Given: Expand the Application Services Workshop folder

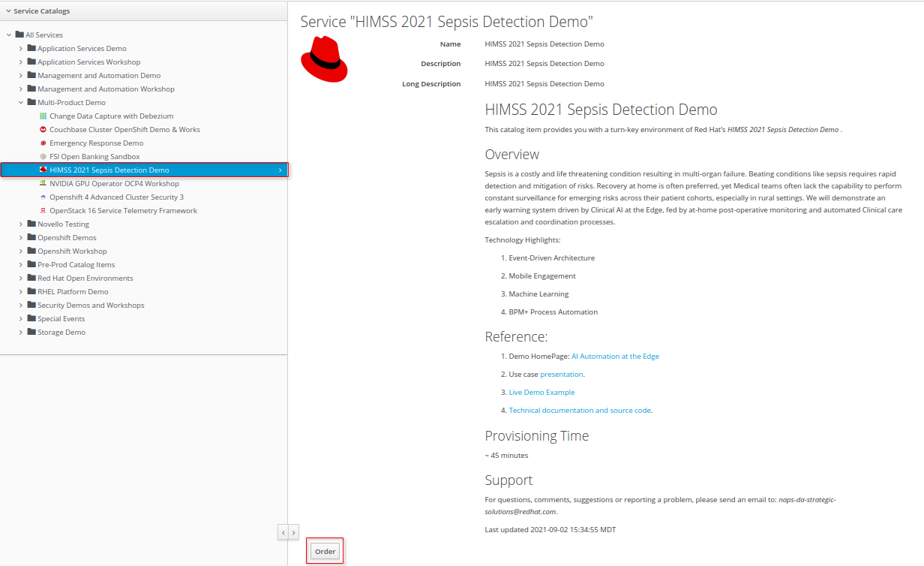Looking at the screenshot, I should (x=21, y=62).
